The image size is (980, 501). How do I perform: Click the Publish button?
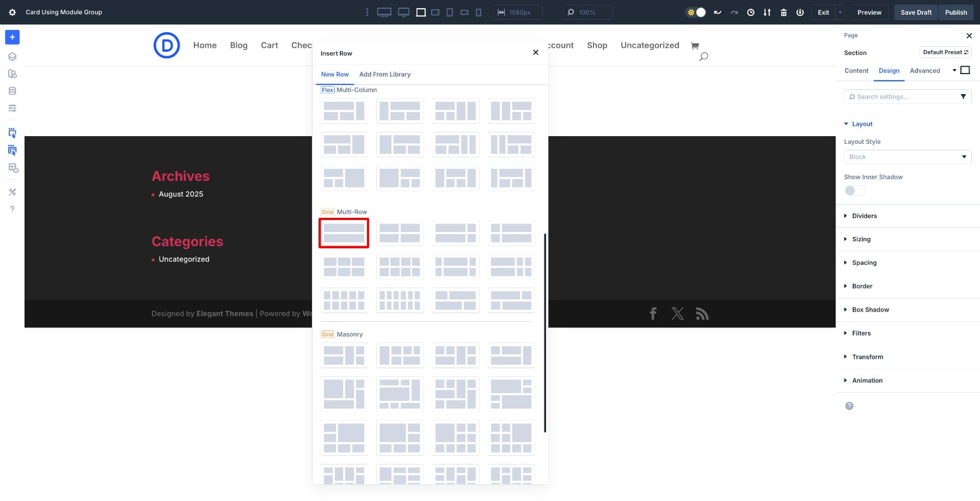tap(956, 12)
